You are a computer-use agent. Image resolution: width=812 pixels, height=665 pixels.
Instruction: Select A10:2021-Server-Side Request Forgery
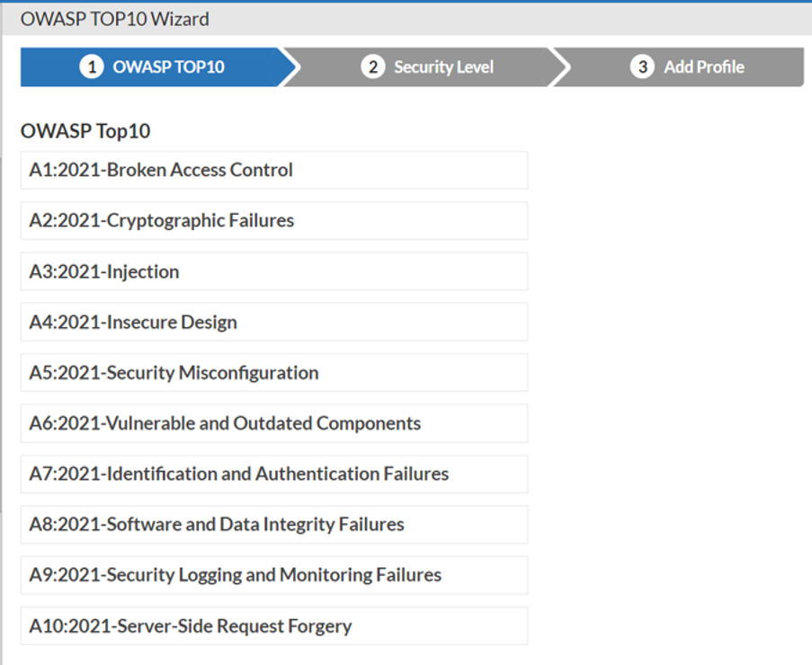point(272,626)
